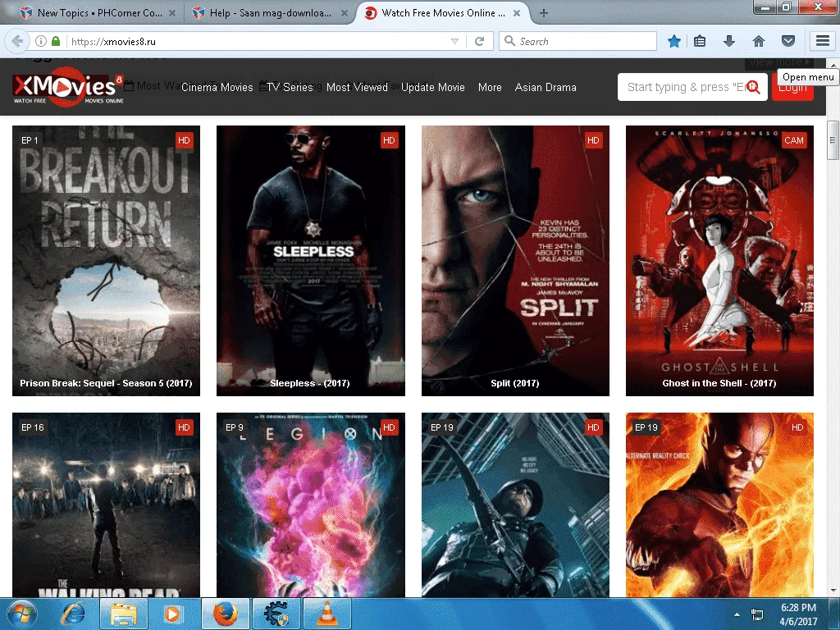Viewport: 840px width, 630px height.
Task: Click the CAM quality badge
Action: (x=793, y=140)
